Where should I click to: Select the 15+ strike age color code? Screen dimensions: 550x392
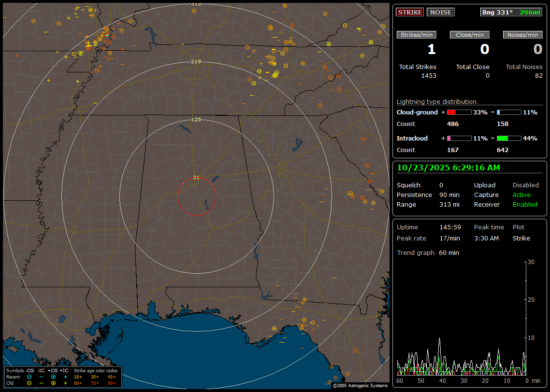[78, 377]
